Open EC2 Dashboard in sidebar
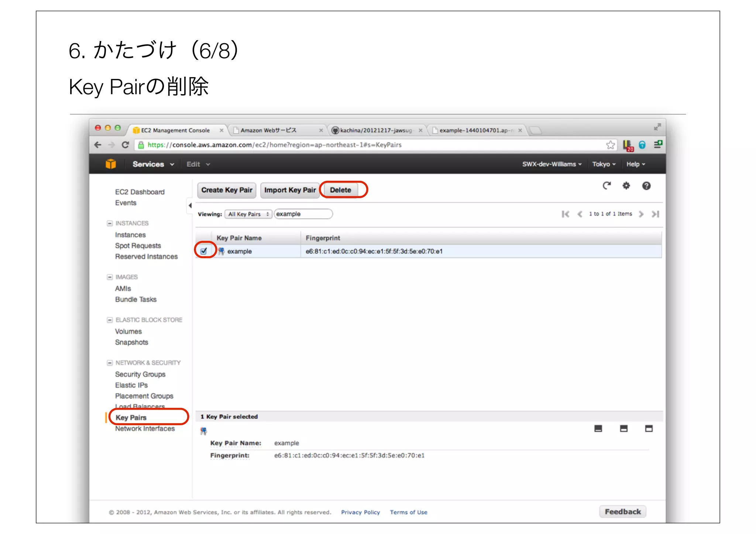The image size is (756, 534). tap(140, 192)
